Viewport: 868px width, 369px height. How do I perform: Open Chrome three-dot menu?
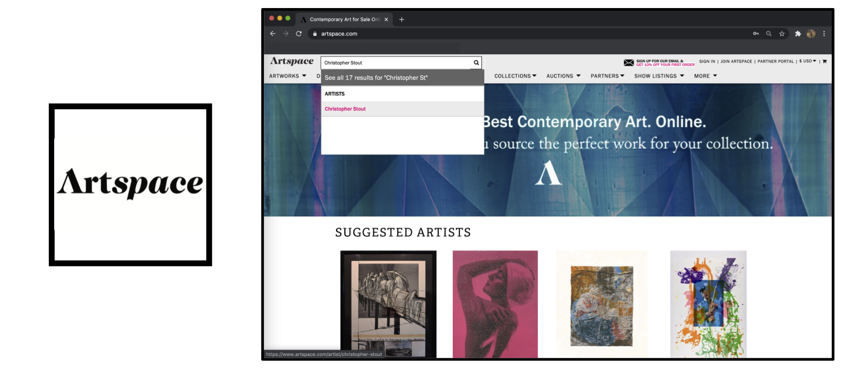pyautogui.click(x=824, y=34)
